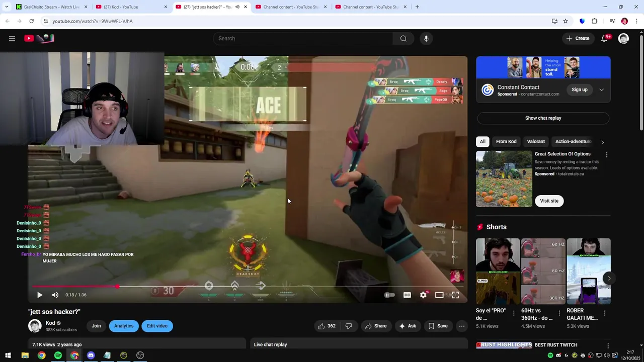The height and width of the screenshot is (362, 644).
Task: Select the Valorant chip
Action: (x=536, y=142)
